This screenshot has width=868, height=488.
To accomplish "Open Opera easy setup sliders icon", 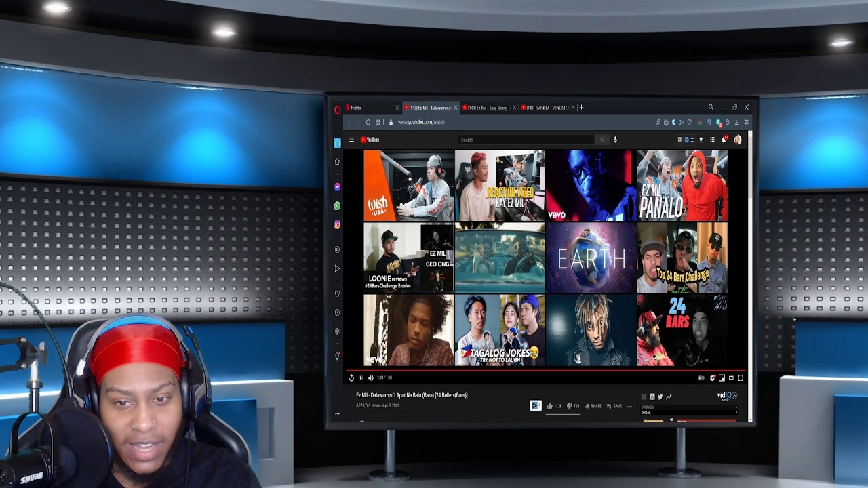I will click(x=746, y=122).
